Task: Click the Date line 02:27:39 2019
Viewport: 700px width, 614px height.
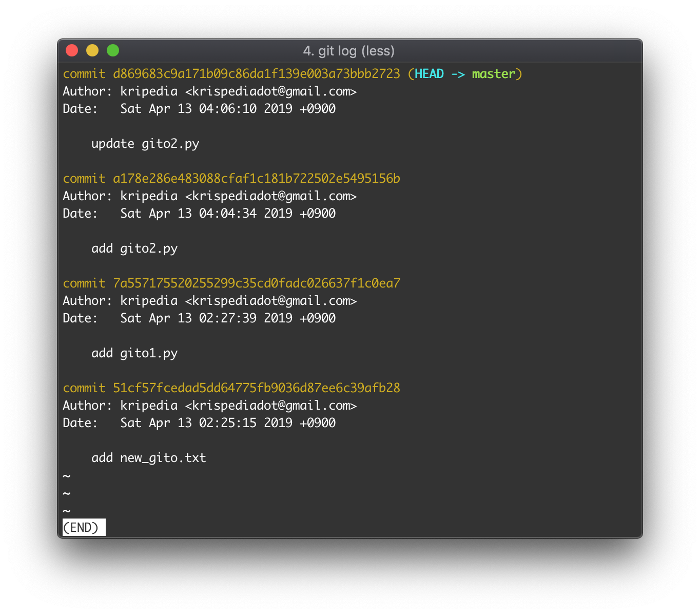Action: pyautogui.click(x=199, y=318)
